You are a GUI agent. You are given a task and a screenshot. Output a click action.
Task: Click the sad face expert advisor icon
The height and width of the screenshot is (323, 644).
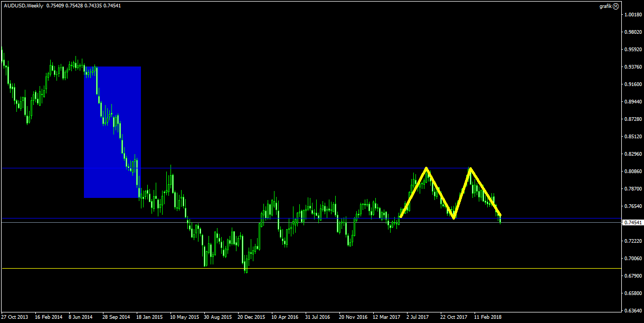pos(615,6)
